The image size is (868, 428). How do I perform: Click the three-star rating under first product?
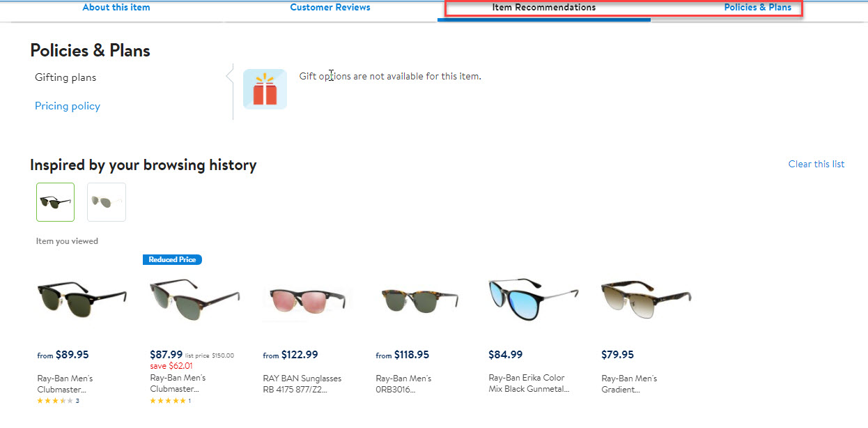[x=55, y=401]
